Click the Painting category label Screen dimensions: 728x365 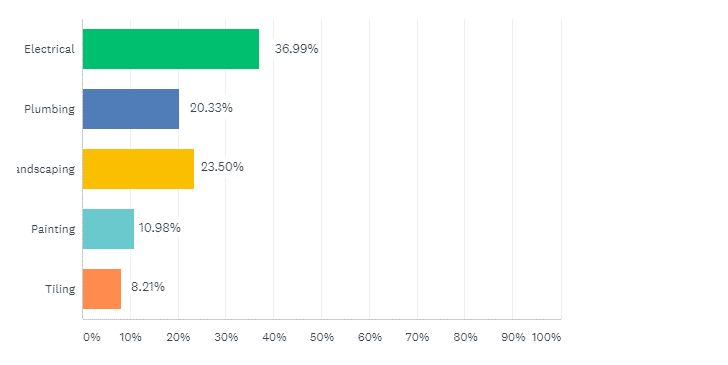pyautogui.click(x=53, y=229)
